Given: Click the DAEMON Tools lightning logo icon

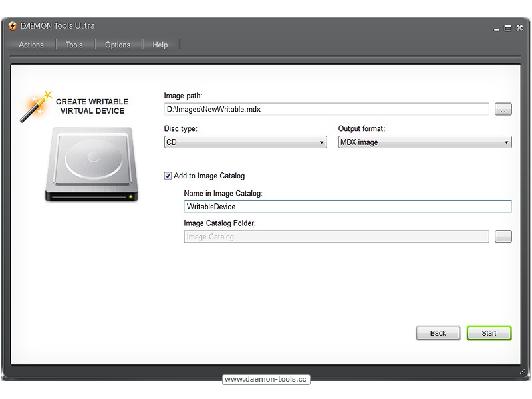Looking at the screenshot, I should 12,26.
